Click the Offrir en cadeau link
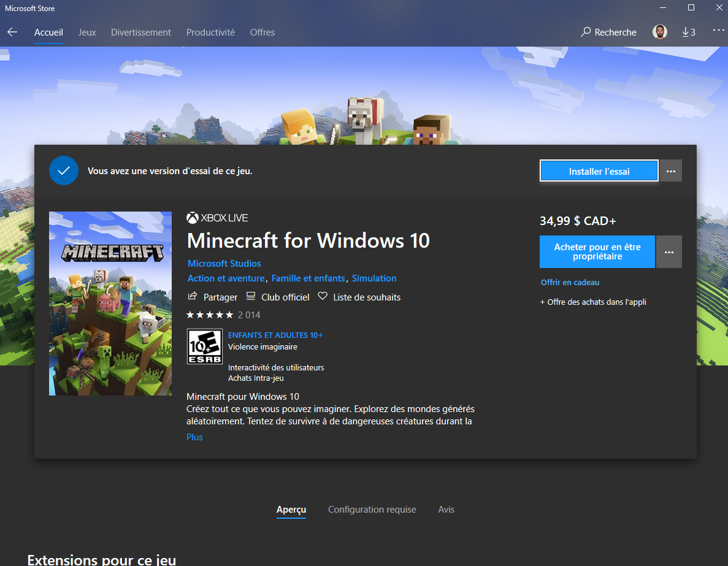This screenshot has height=566, width=728. (570, 282)
